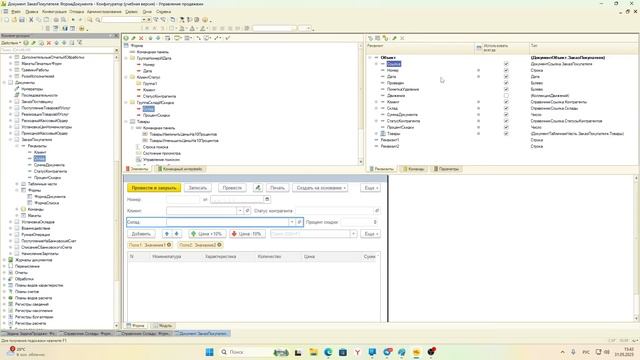Click open icon next to Клиент field
The height and width of the screenshot is (360, 640).
[x=247, y=211]
